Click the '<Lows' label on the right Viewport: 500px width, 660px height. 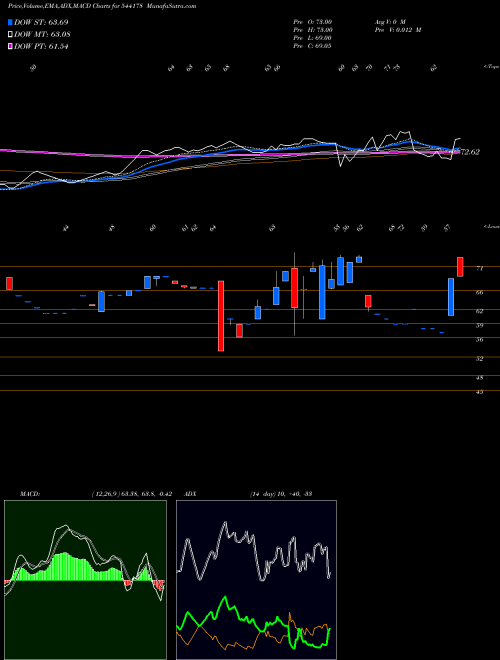point(492,226)
